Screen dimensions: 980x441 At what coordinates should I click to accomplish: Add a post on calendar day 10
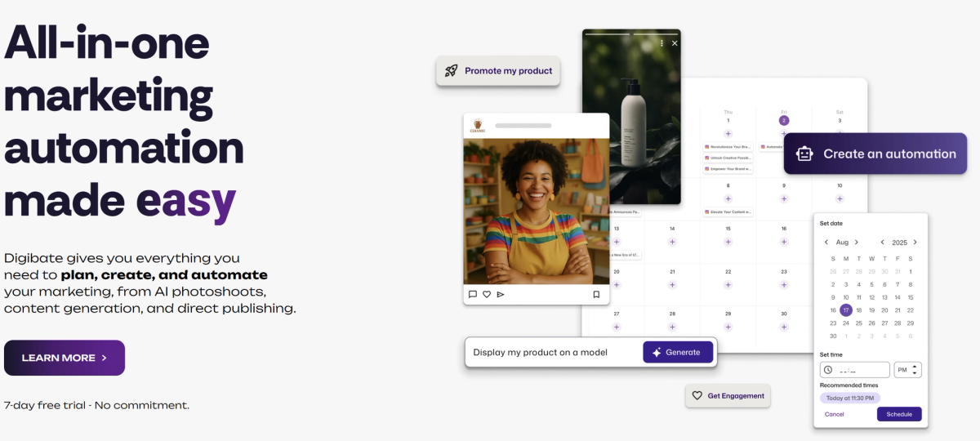pos(839,198)
